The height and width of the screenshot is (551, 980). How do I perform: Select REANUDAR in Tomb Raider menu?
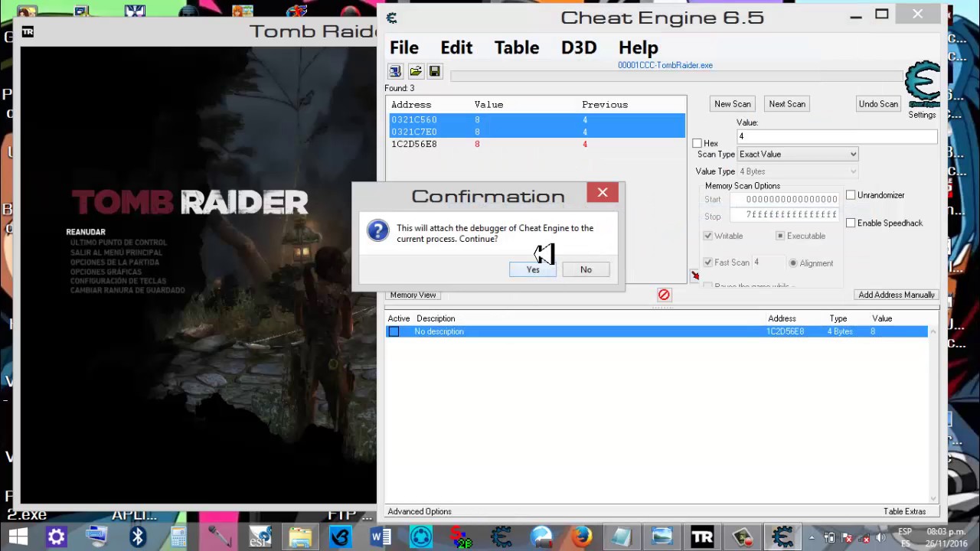86,232
